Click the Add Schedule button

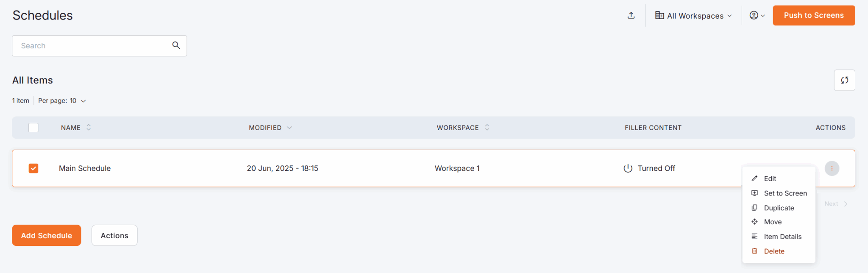pos(46,235)
